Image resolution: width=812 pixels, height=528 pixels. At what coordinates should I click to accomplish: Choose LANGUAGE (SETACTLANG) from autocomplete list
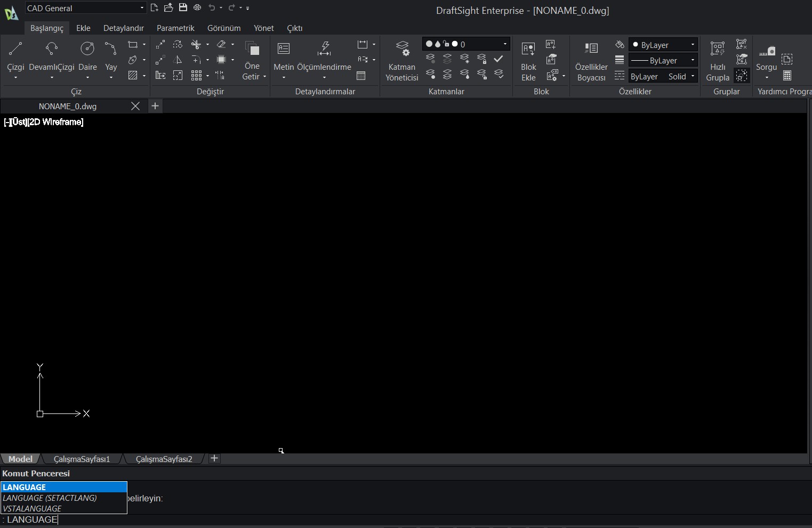[x=50, y=498]
